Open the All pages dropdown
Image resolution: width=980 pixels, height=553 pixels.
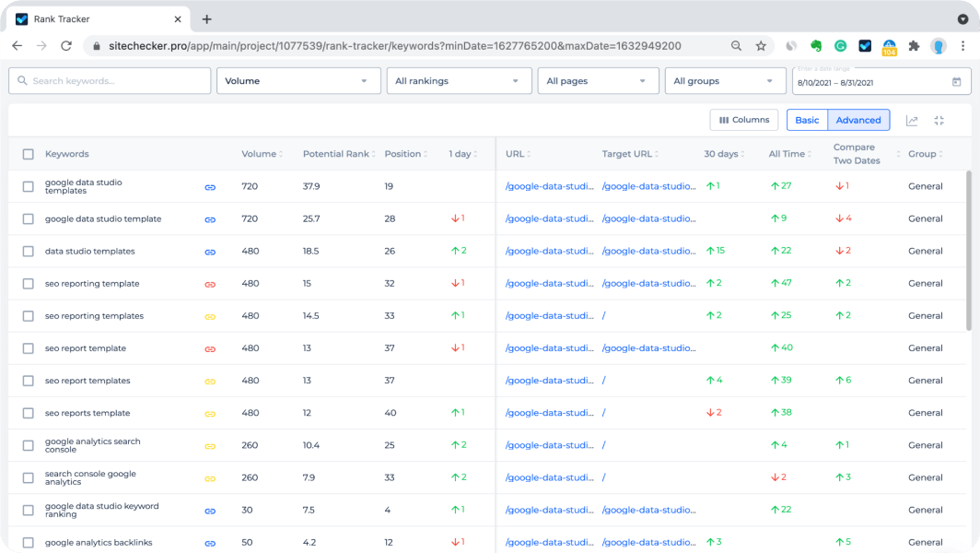pos(598,81)
